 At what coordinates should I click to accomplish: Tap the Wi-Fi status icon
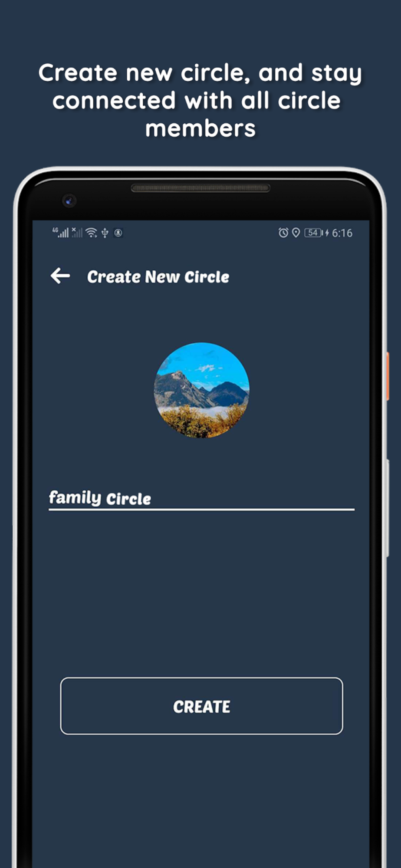91,233
